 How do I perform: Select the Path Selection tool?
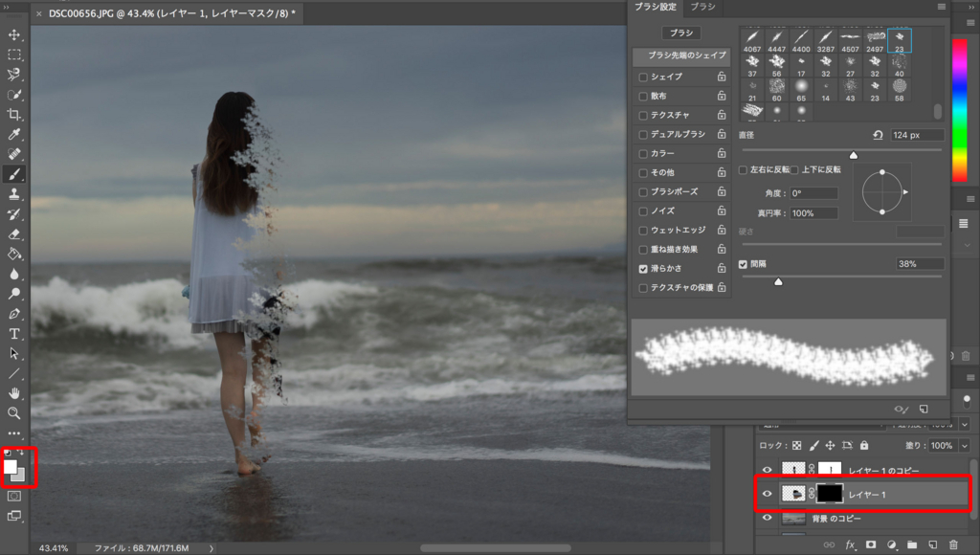coord(13,354)
